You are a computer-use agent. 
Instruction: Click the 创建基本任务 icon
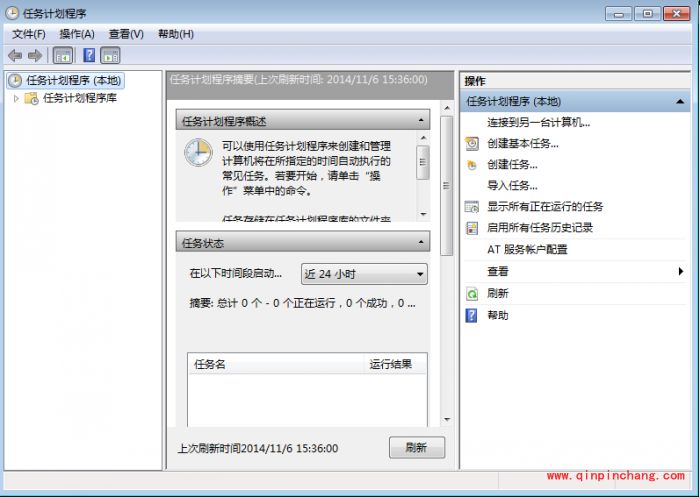(x=472, y=143)
